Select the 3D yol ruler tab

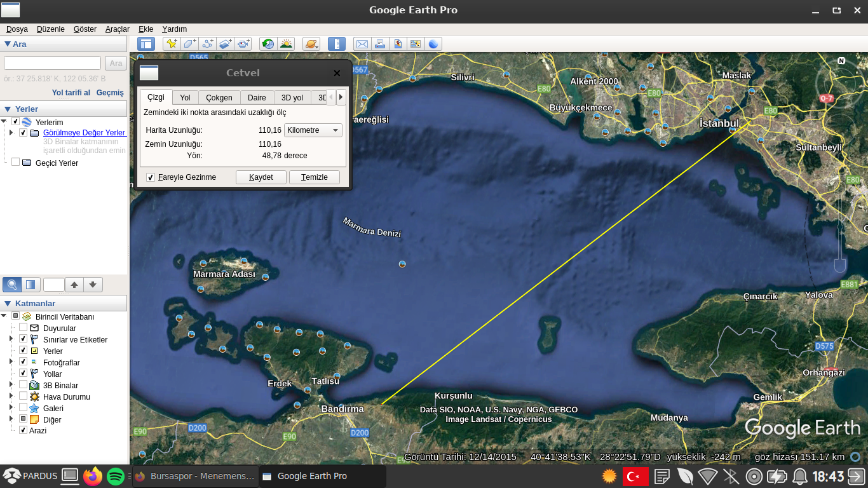pos(292,98)
